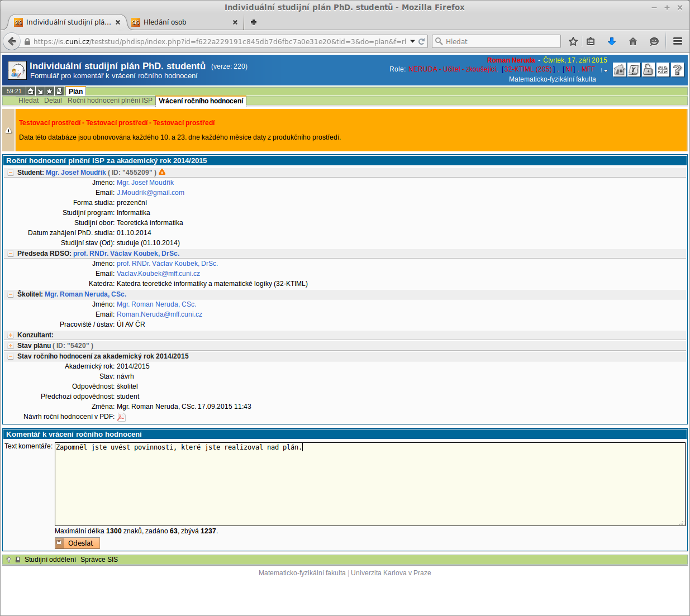Viewport: 690px width, 616px height.
Task: Open the bookmarks list icon in toolbar
Action: (x=591, y=41)
